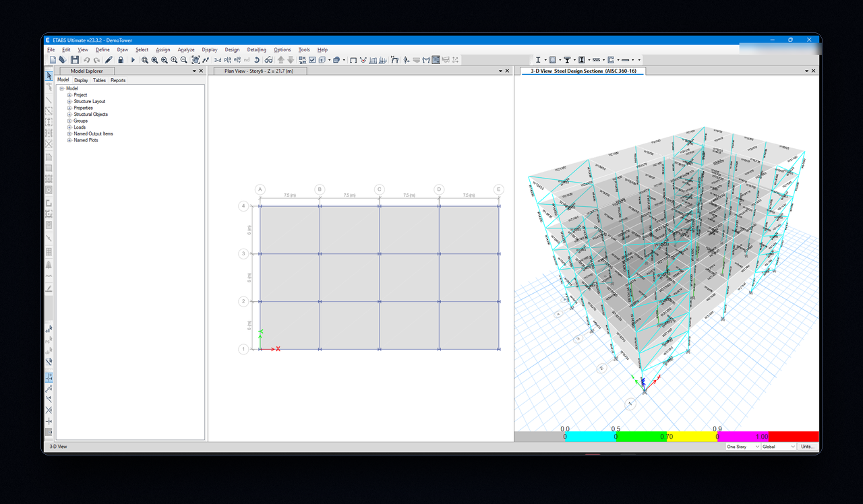Click grid bubble 4 in plan view
This screenshot has height=504, width=863.
[x=243, y=206]
